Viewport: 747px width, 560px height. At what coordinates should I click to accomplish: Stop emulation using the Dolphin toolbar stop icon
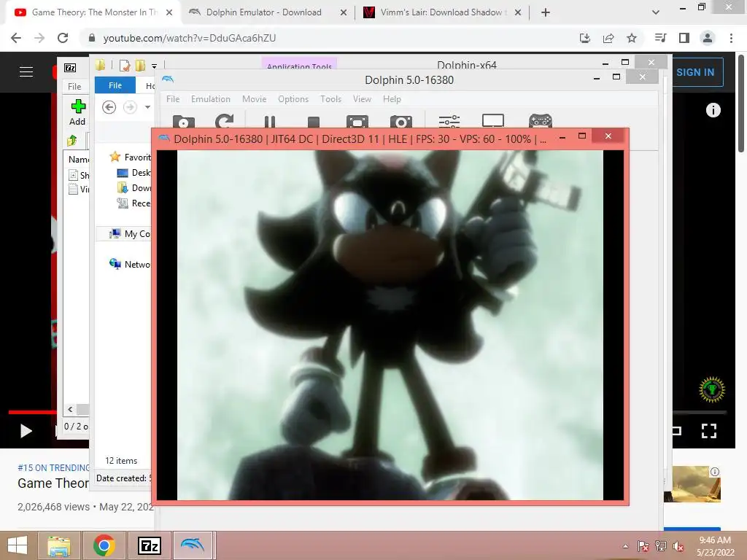point(314,122)
